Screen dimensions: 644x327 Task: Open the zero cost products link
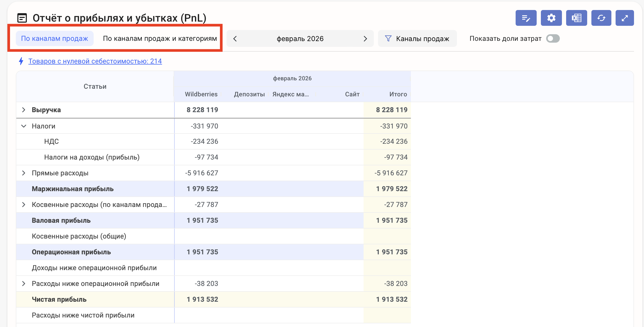point(95,61)
